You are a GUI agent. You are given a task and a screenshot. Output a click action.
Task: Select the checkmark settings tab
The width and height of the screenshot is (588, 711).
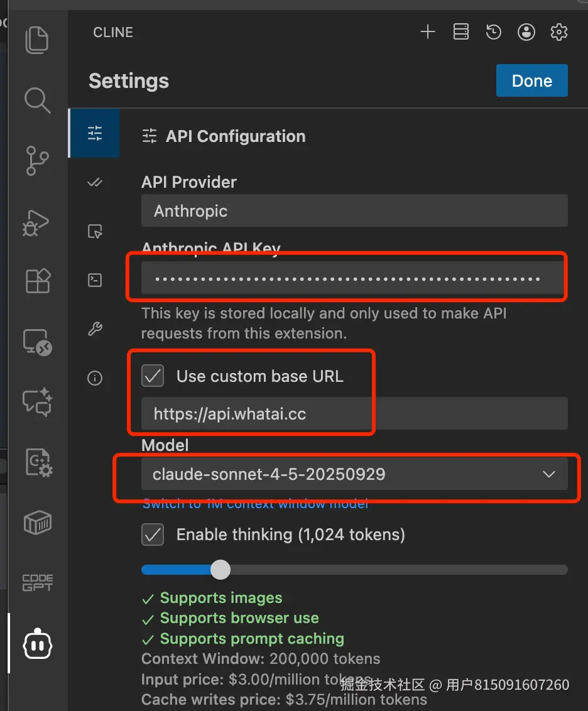[x=94, y=182]
